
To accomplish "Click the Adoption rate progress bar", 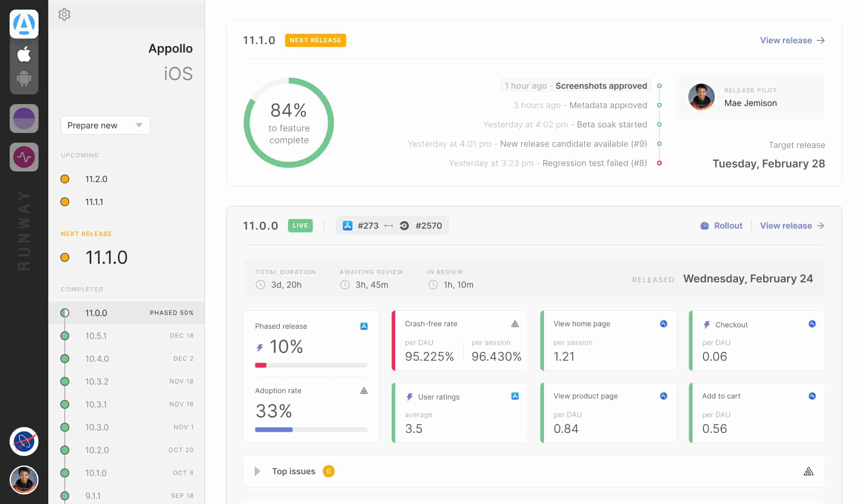I will (311, 429).
